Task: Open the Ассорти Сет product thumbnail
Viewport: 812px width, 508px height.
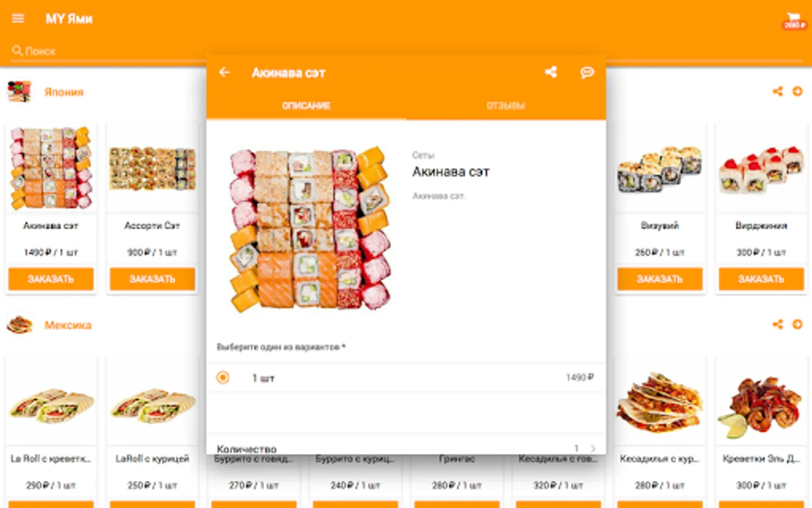Action: (x=152, y=168)
